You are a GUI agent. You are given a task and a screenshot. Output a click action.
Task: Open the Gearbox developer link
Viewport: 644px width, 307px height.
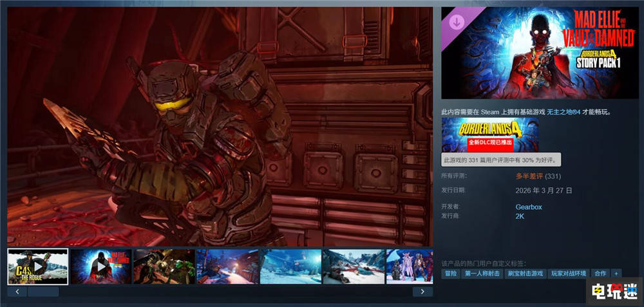[x=529, y=207]
